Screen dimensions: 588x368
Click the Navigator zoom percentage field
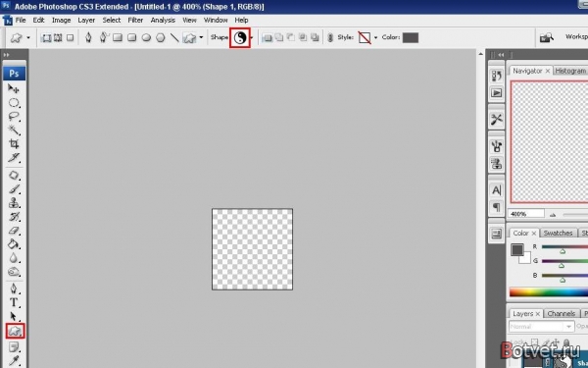(526, 214)
